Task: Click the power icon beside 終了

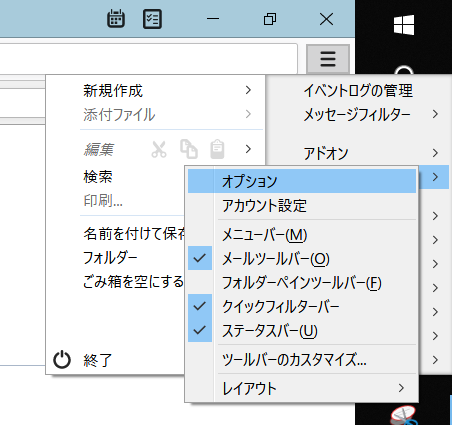Action: point(62,360)
